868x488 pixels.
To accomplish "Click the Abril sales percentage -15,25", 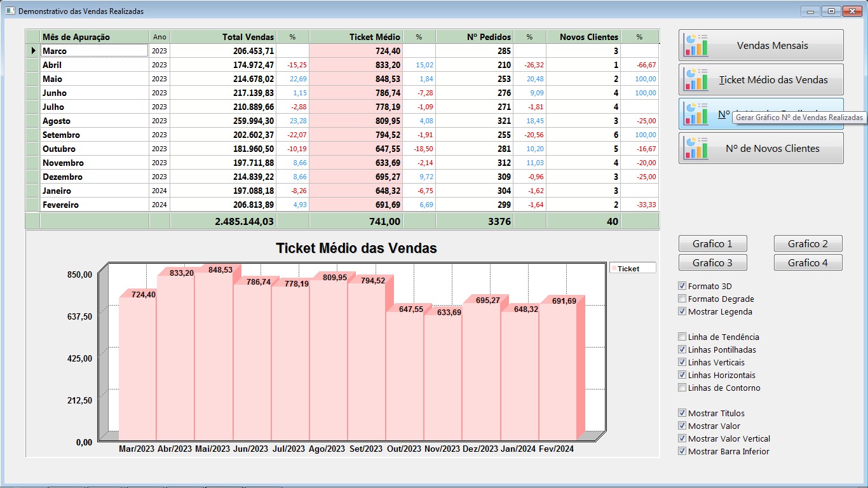I will click(293, 65).
